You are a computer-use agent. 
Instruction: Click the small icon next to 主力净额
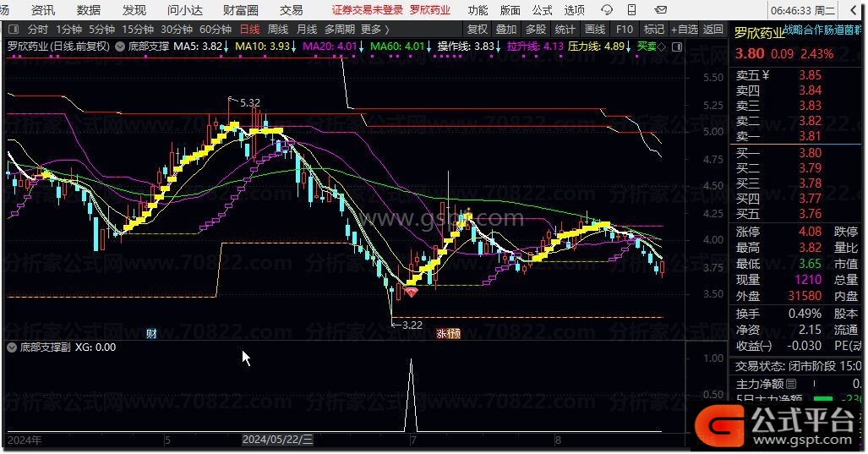click(791, 383)
